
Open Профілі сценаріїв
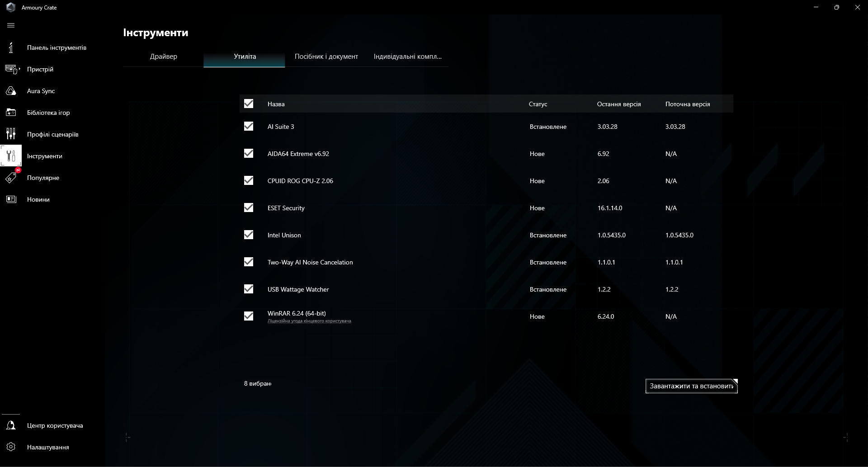[52, 134]
